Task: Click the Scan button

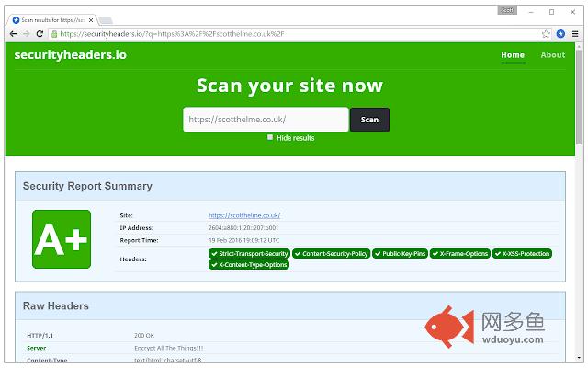Action: pos(369,120)
